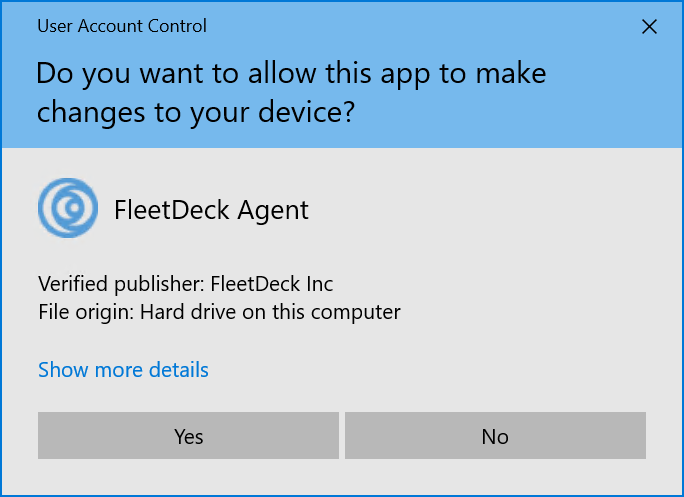Click the word "Show" in the blue link

(62, 370)
